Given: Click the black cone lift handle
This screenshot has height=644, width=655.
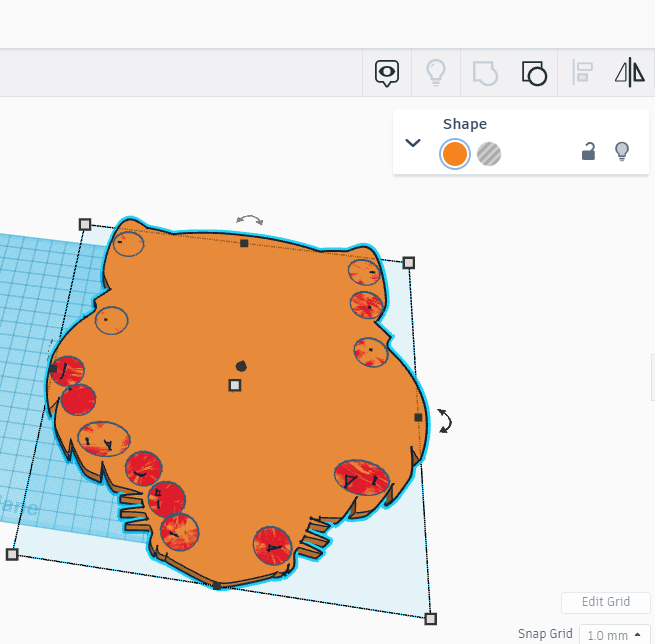Looking at the screenshot, I should [x=241, y=366].
